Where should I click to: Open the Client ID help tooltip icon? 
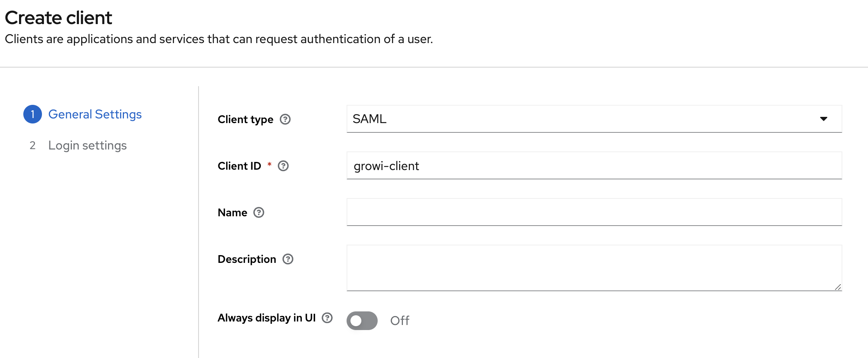283,166
